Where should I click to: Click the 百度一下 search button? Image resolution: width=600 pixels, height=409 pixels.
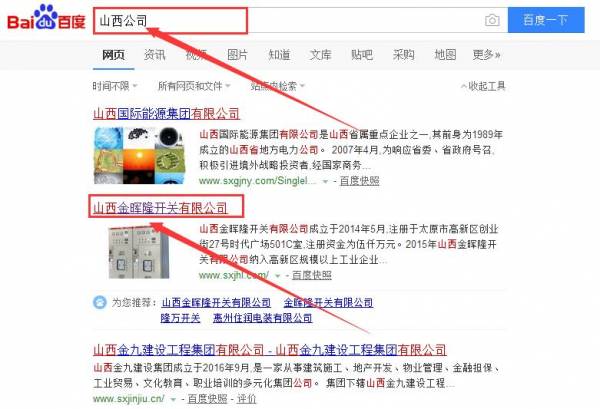[546, 20]
